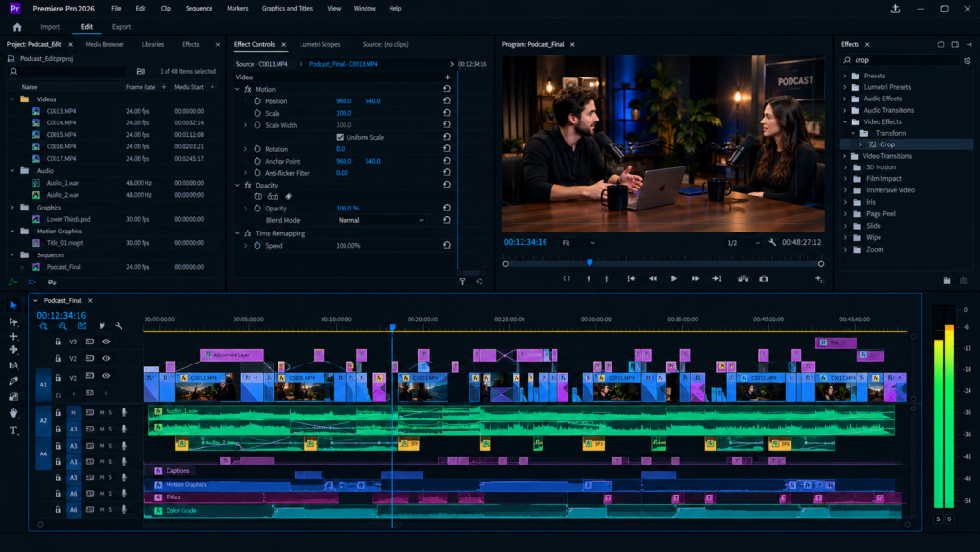Click the Mark Out button in Program monitor
Image resolution: width=980 pixels, height=552 pixels.
(x=606, y=279)
